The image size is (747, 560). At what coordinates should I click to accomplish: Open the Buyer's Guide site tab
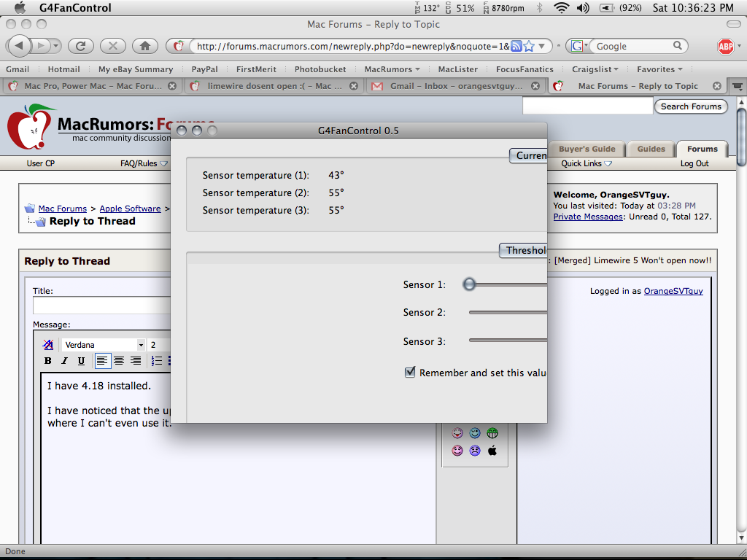point(587,149)
